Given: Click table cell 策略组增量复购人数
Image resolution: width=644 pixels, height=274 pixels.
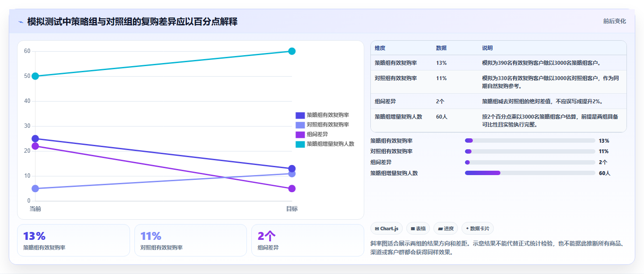Looking at the screenshot, I should [x=398, y=116].
